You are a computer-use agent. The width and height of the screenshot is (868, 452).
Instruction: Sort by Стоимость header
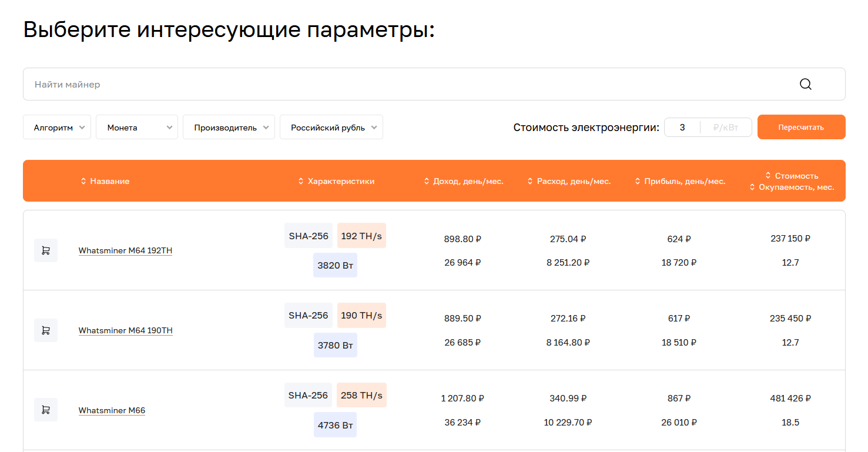coord(792,175)
